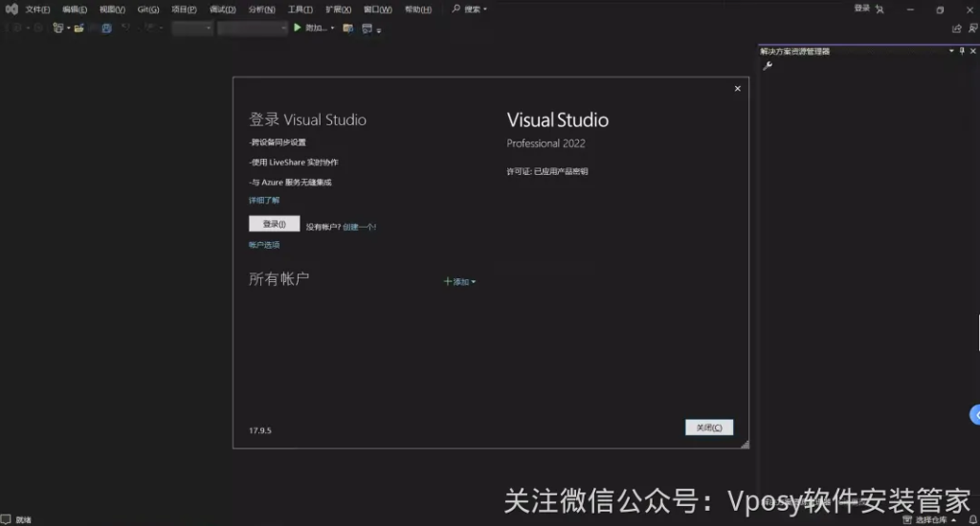Open the 工具(T) menu
Viewport: 980px width, 526px height.
click(x=301, y=10)
